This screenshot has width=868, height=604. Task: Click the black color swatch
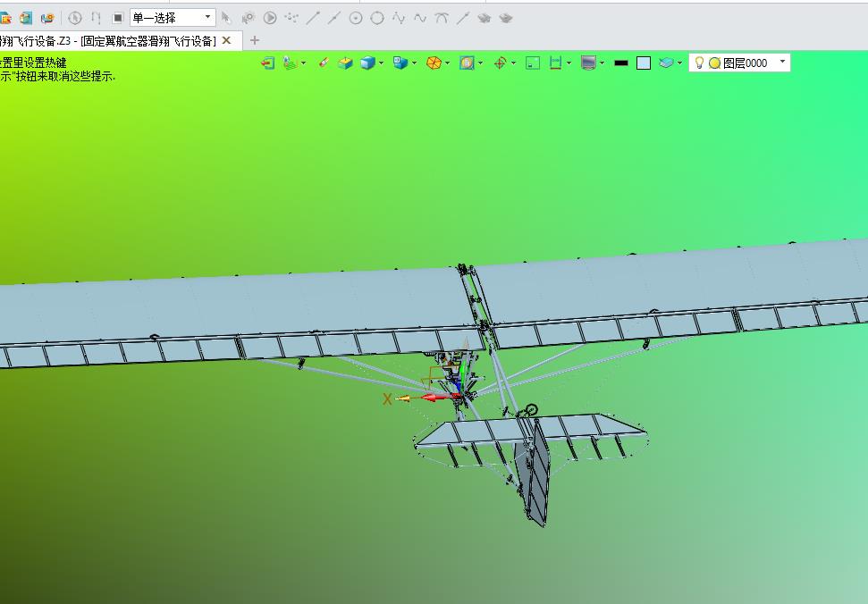tap(621, 63)
